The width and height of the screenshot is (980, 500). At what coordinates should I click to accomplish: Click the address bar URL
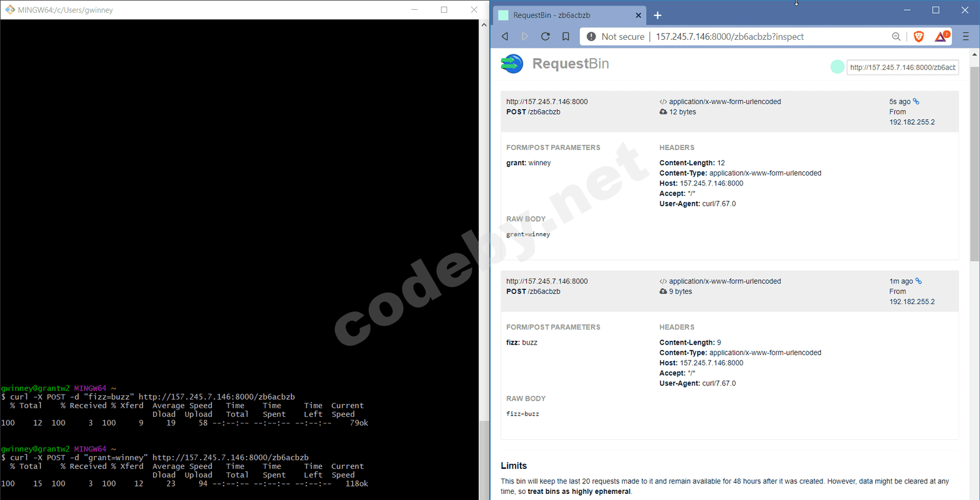[x=729, y=37]
